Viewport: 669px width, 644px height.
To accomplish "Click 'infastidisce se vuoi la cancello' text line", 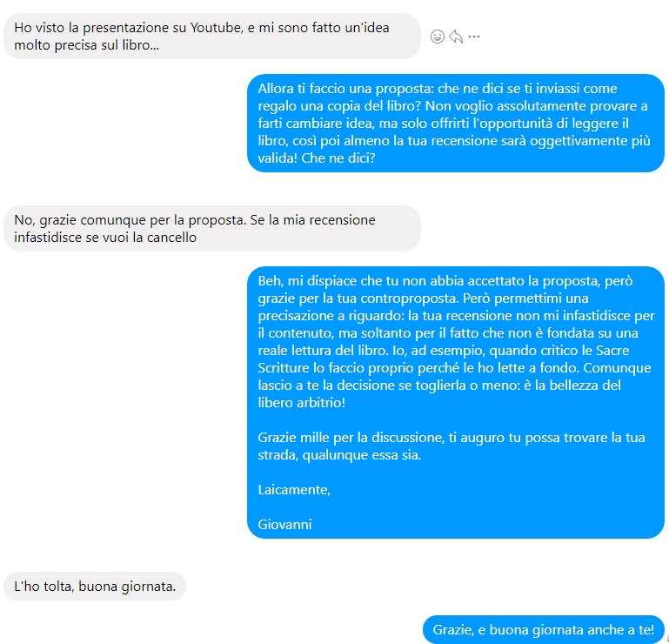I will [105, 238].
